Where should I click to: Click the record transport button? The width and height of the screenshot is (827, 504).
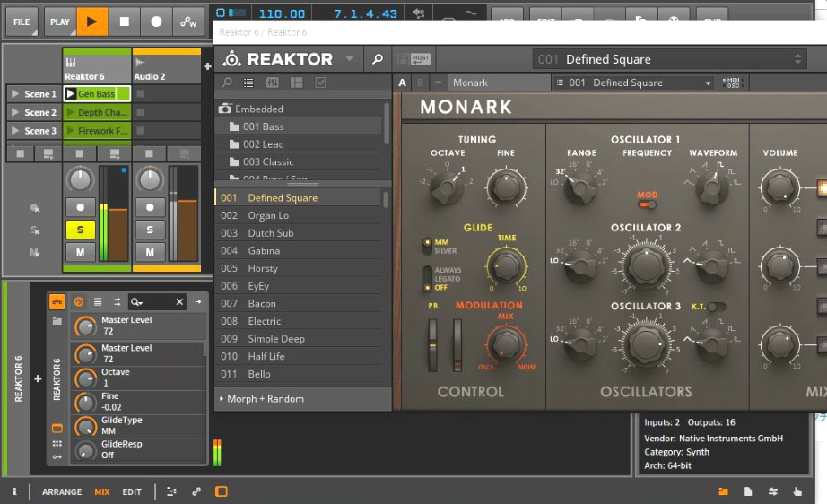point(157,22)
